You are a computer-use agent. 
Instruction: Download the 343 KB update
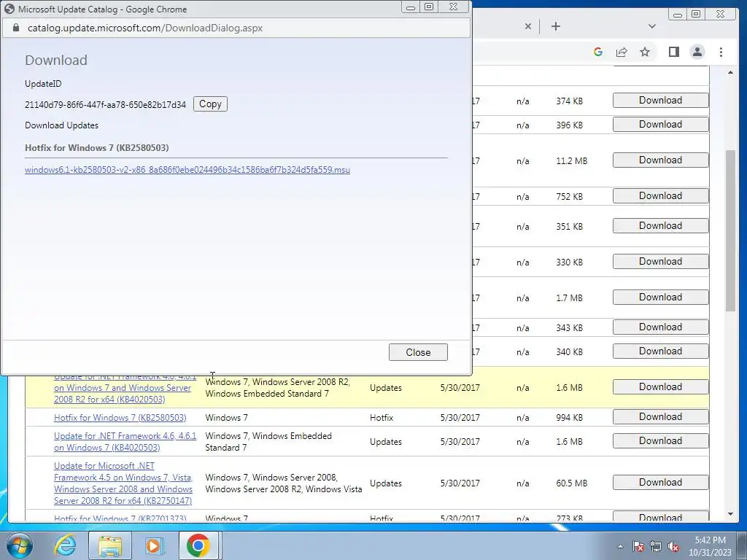coord(660,327)
